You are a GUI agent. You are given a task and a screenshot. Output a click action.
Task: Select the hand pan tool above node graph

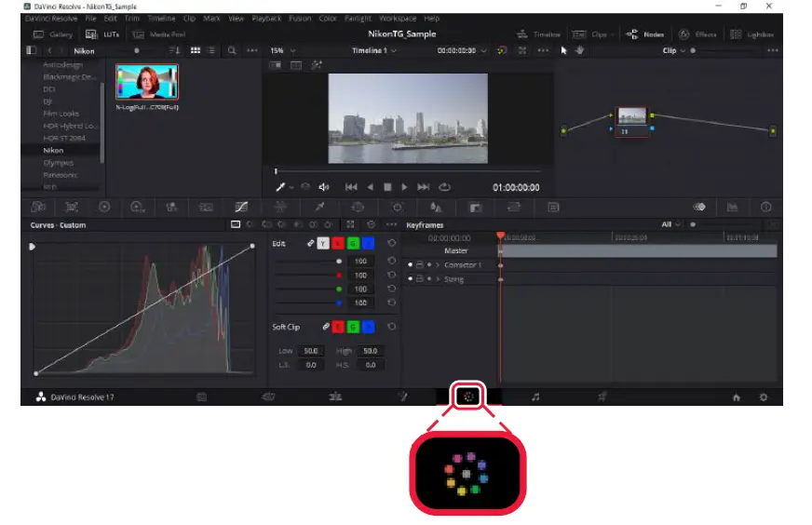click(x=580, y=50)
